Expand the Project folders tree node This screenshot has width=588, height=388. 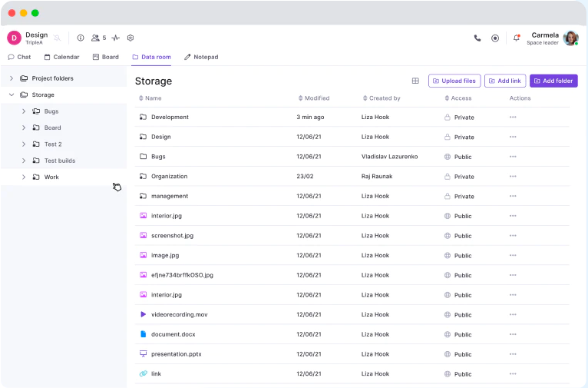tap(12, 78)
